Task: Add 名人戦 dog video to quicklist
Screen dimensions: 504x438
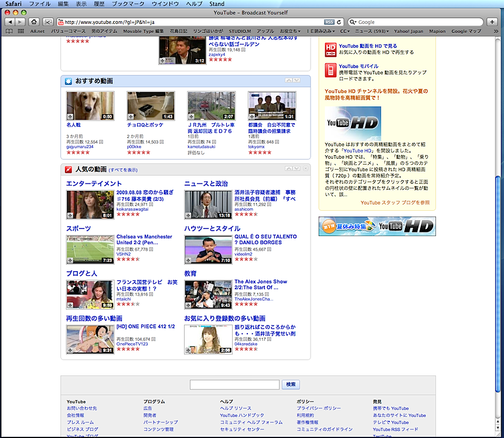Action: (70, 117)
